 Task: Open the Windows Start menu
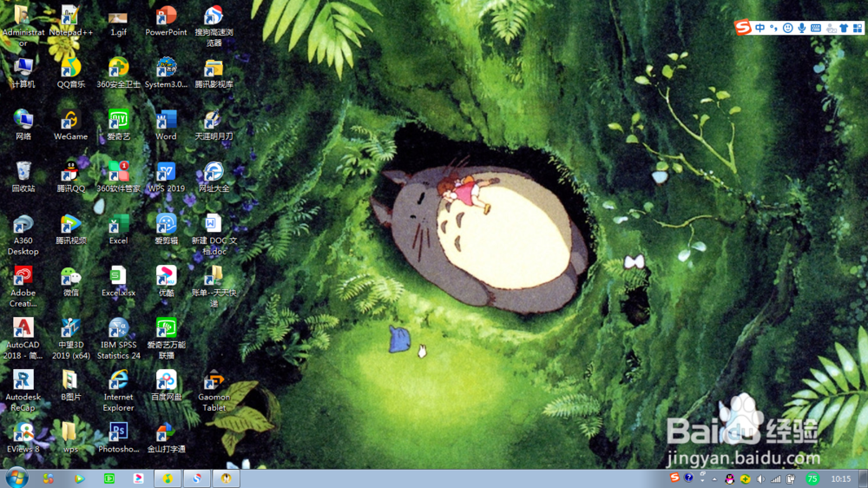pyautogui.click(x=16, y=478)
